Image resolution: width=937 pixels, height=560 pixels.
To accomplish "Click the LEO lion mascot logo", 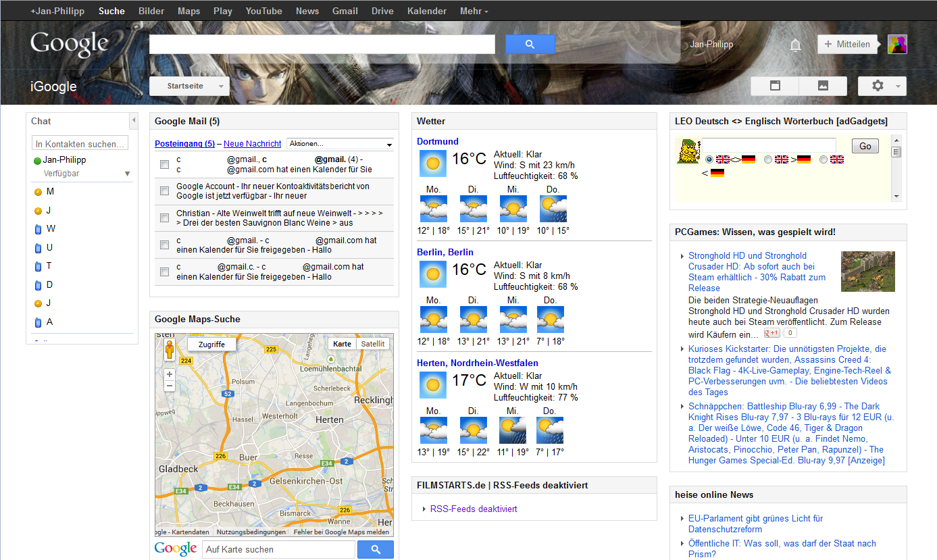I will click(688, 151).
